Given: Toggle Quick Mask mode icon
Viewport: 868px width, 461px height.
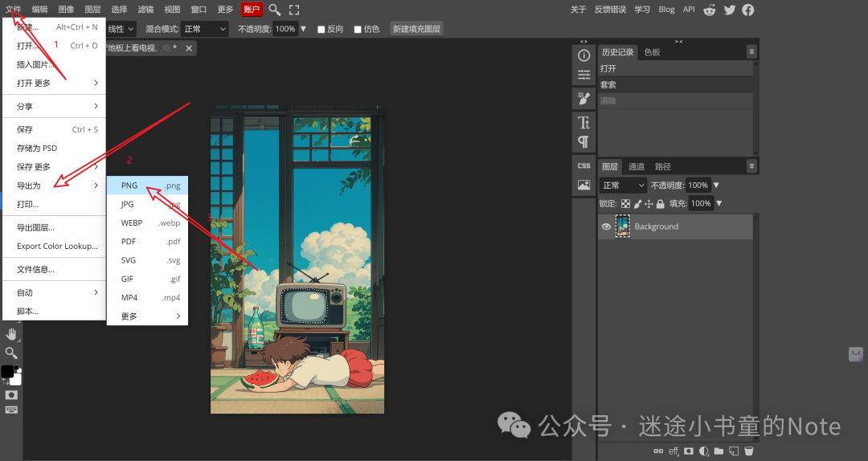Looking at the screenshot, I should (x=11, y=394).
